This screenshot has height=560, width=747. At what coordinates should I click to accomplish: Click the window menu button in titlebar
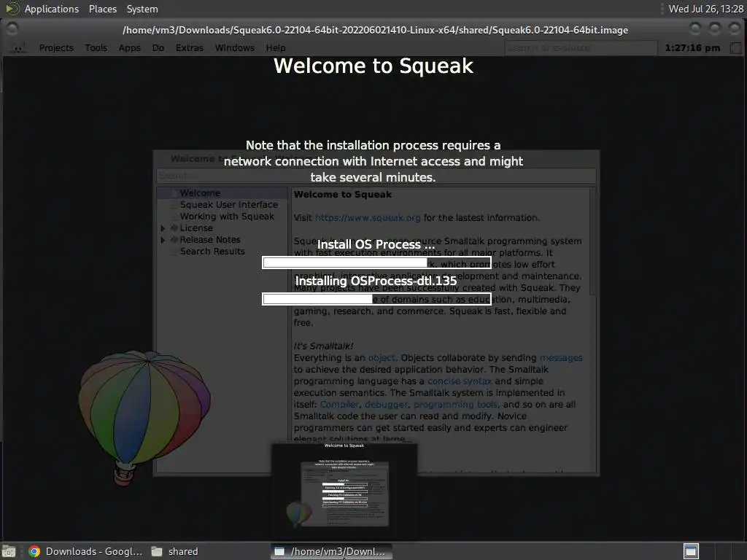pyautogui.click(x=12, y=29)
